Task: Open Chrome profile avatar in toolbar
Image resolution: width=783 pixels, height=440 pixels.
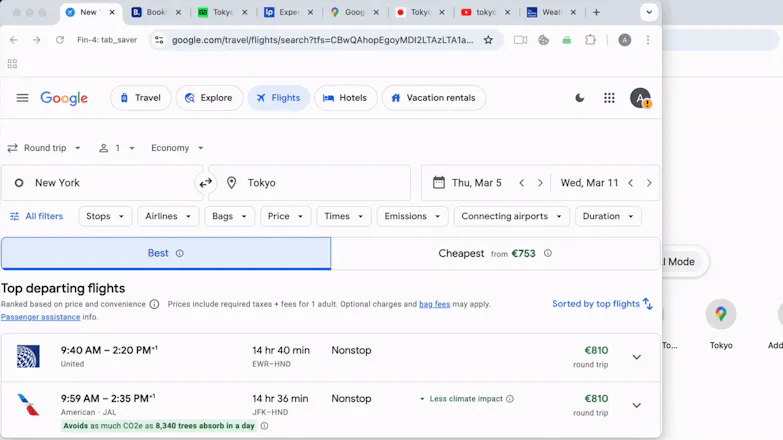Action: [624, 40]
